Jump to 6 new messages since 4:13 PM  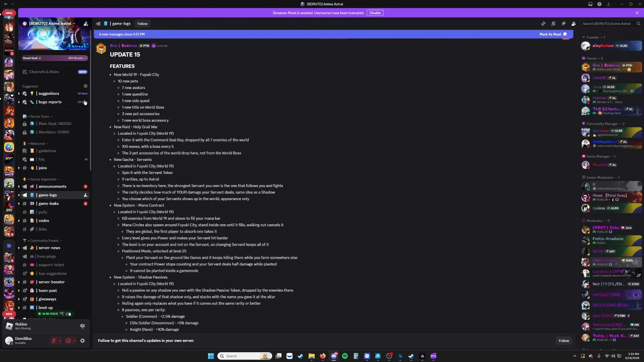click(x=122, y=34)
